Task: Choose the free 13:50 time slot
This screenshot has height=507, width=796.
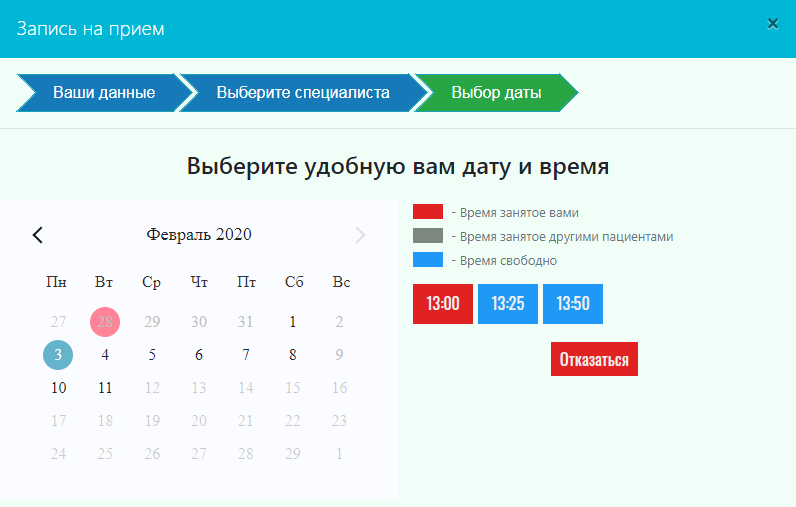Action: click(x=573, y=304)
